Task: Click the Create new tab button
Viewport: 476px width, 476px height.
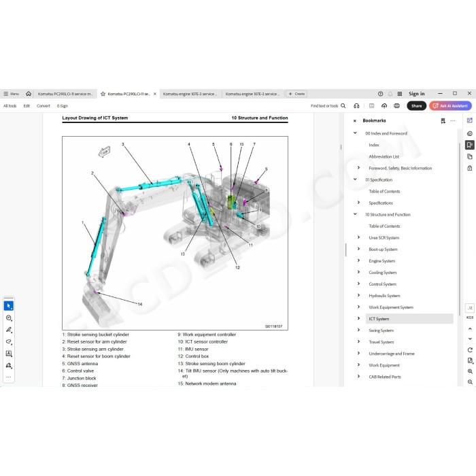Action: point(296,94)
